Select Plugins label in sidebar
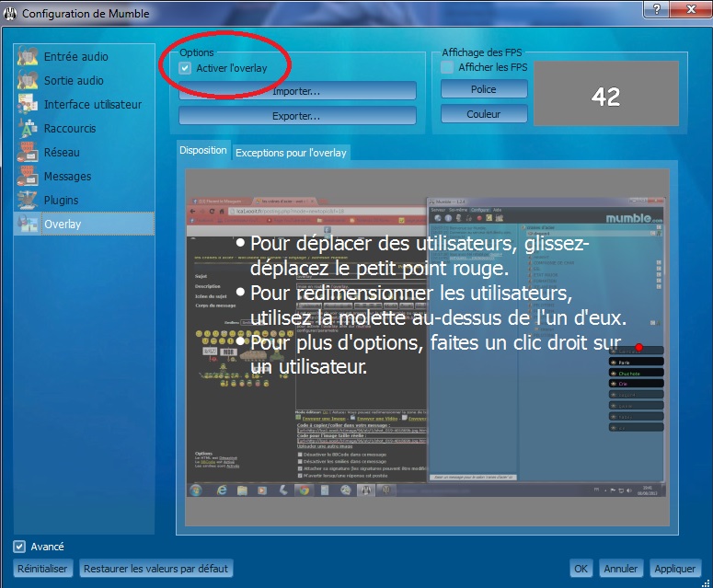 point(61,201)
